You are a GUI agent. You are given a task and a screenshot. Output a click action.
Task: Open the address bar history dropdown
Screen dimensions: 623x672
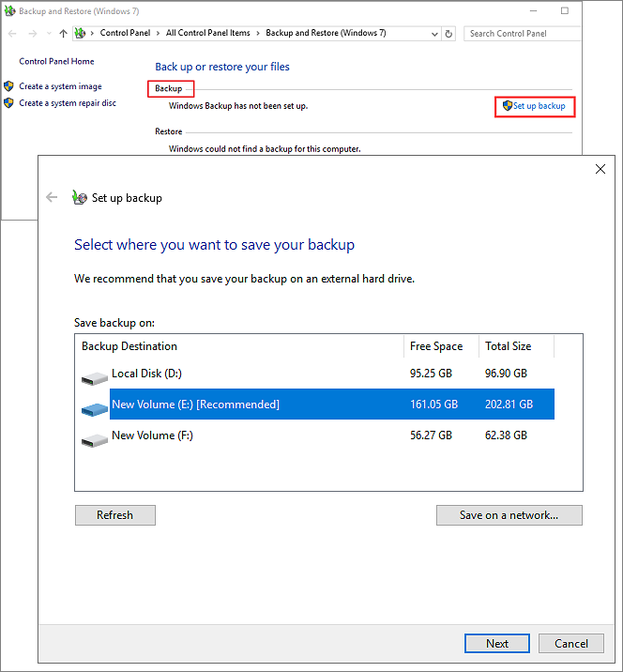pyautogui.click(x=433, y=34)
